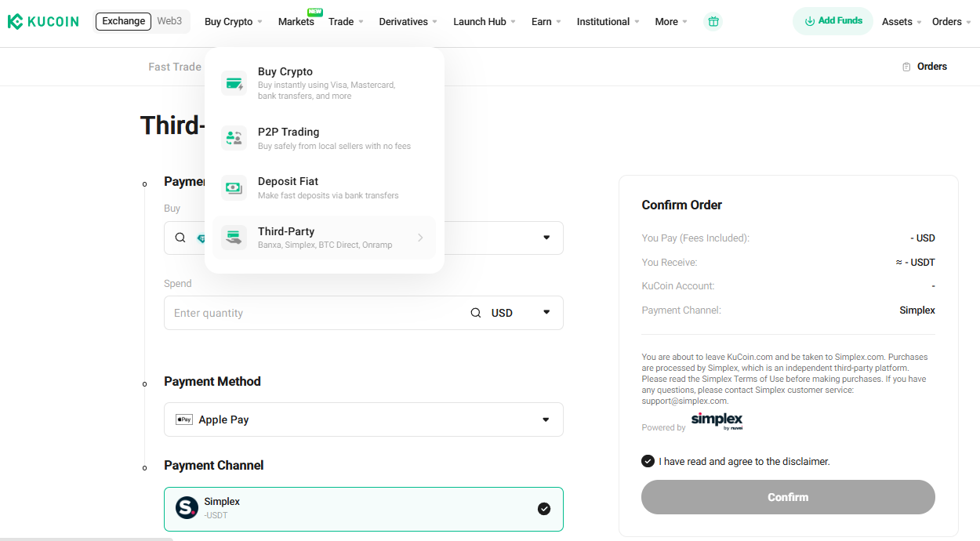Click the '≈ - USDT' receive value
The height and width of the screenshot is (541, 980).
pos(915,262)
